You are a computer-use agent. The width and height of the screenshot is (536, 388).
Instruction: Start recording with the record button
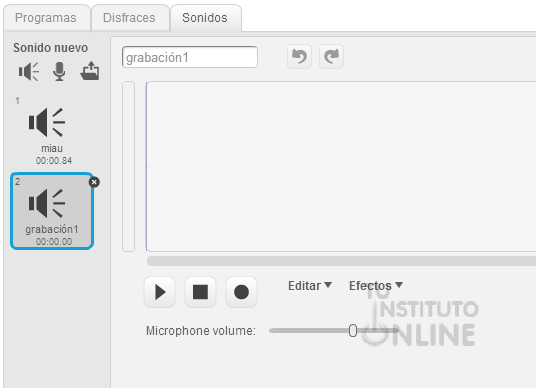(241, 292)
